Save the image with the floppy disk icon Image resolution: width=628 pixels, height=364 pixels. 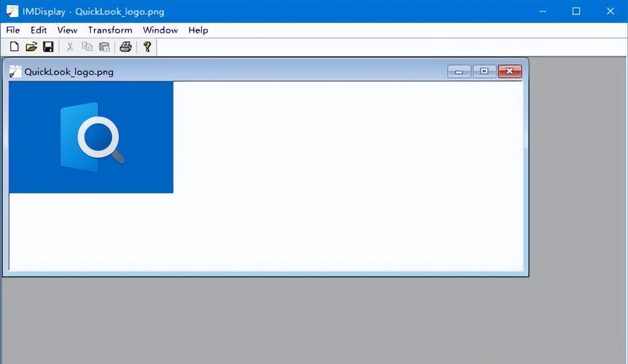pyautogui.click(x=48, y=47)
